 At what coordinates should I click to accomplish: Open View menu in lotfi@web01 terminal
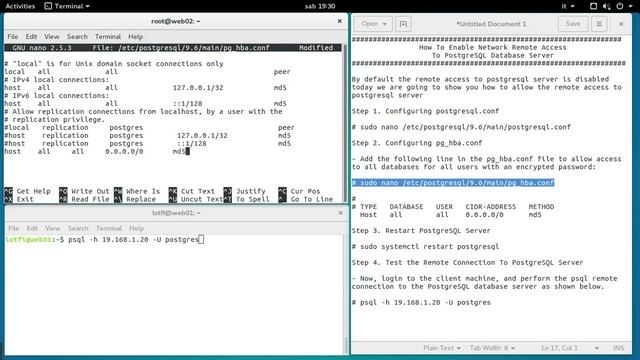[x=53, y=228]
